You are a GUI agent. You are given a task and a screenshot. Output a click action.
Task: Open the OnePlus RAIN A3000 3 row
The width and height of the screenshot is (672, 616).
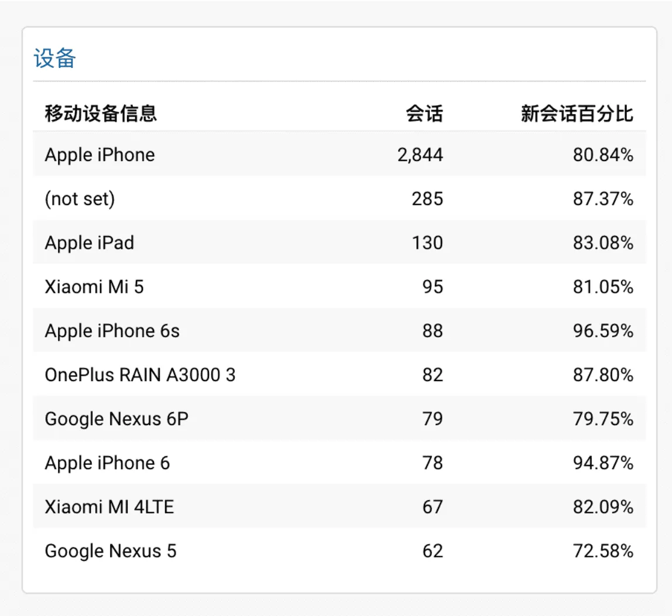(140, 375)
